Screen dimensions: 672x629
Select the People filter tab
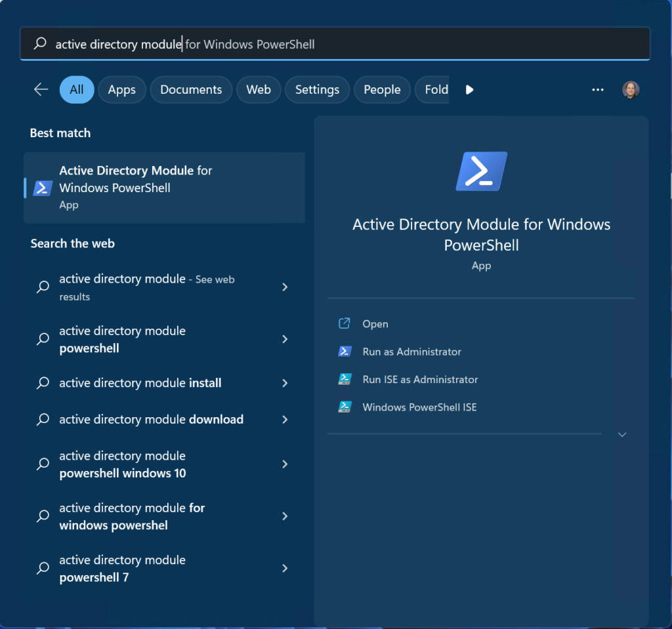382,90
